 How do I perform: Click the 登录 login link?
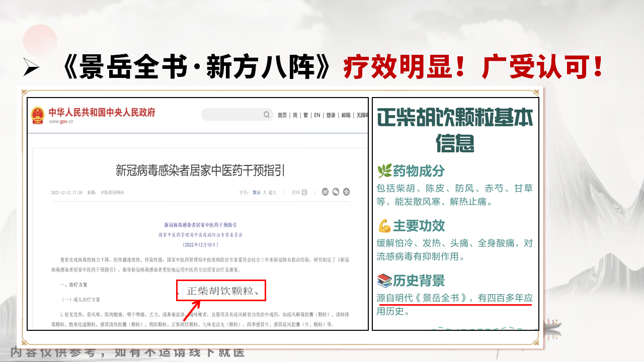point(331,115)
